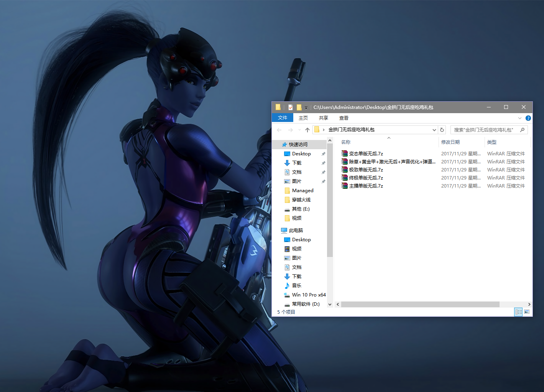
Task: Click the search magnifier icon
Action: [x=522, y=130]
